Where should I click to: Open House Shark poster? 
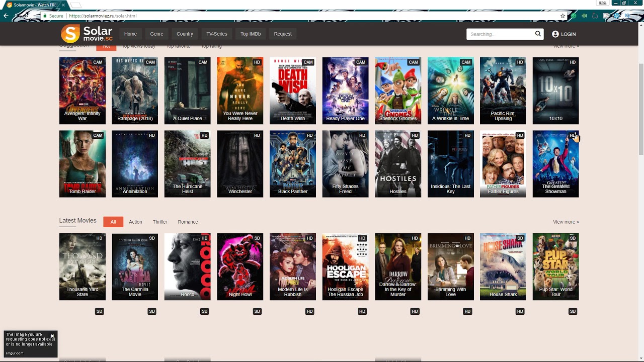click(503, 266)
